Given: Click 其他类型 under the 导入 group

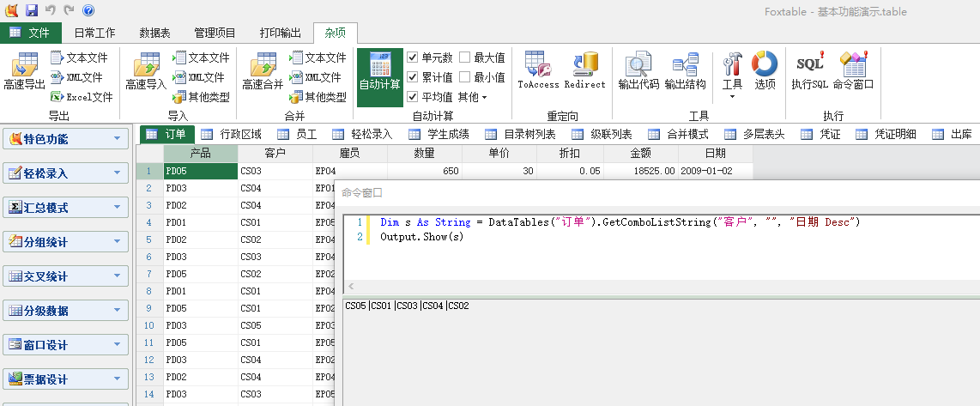Looking at the screenshot, I should [x=202, y=97].
